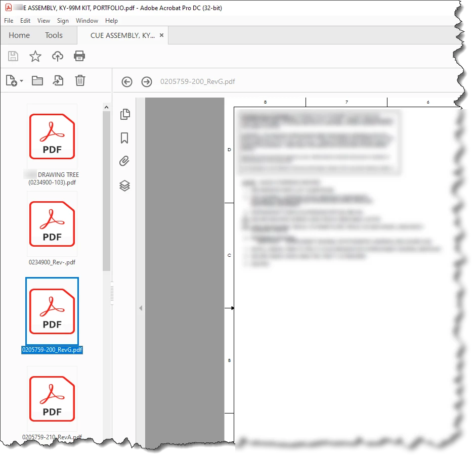Select DRAWING TREE (0234900-103).pdf thumbnail
Image resolution: width=476 pixels, height=459 pixels.
[52, 136]
